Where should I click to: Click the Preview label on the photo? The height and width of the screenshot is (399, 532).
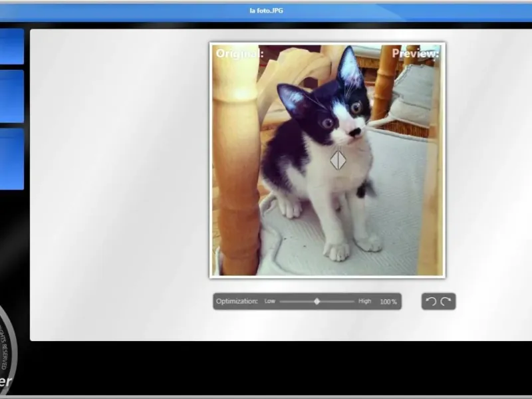coord(415,54)
